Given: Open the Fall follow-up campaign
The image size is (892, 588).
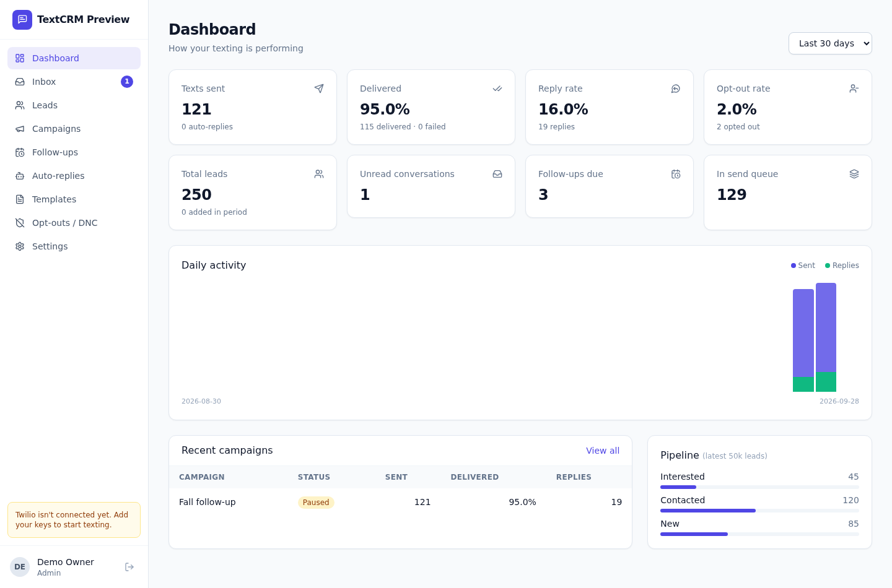Looking at the screenshot, I should 208,502.
